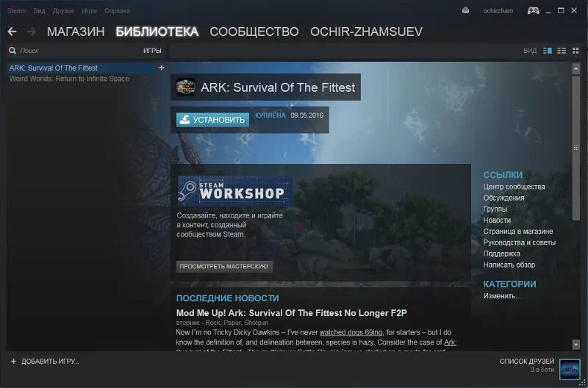Focus the Поиск search field

pyautogui.click(x=79, y=51)
